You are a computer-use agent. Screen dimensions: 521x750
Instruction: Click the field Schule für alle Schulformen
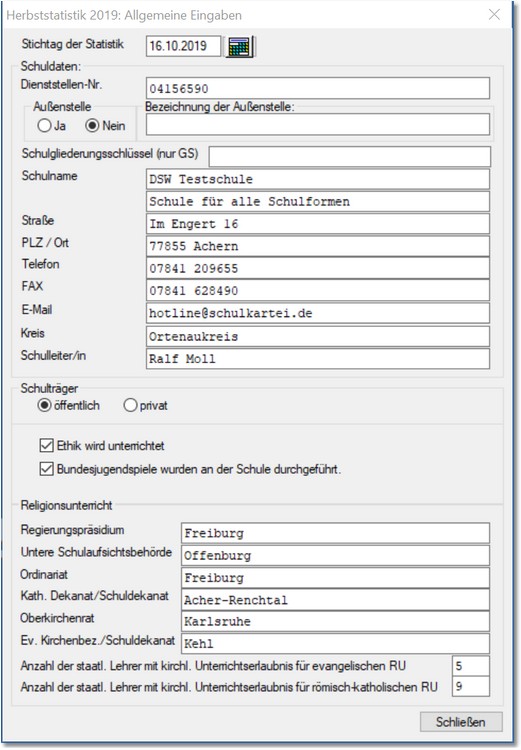(x=318, y=201)
